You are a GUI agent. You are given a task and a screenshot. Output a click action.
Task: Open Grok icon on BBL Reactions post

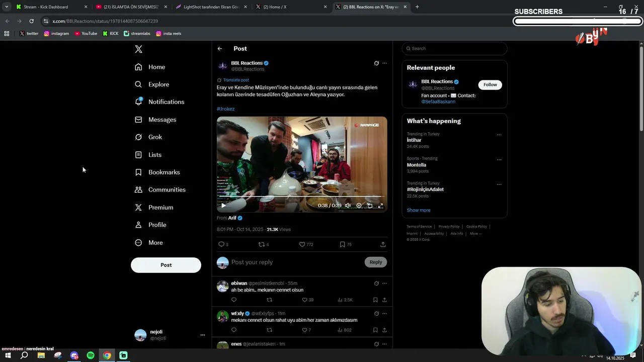pos(376,63)
